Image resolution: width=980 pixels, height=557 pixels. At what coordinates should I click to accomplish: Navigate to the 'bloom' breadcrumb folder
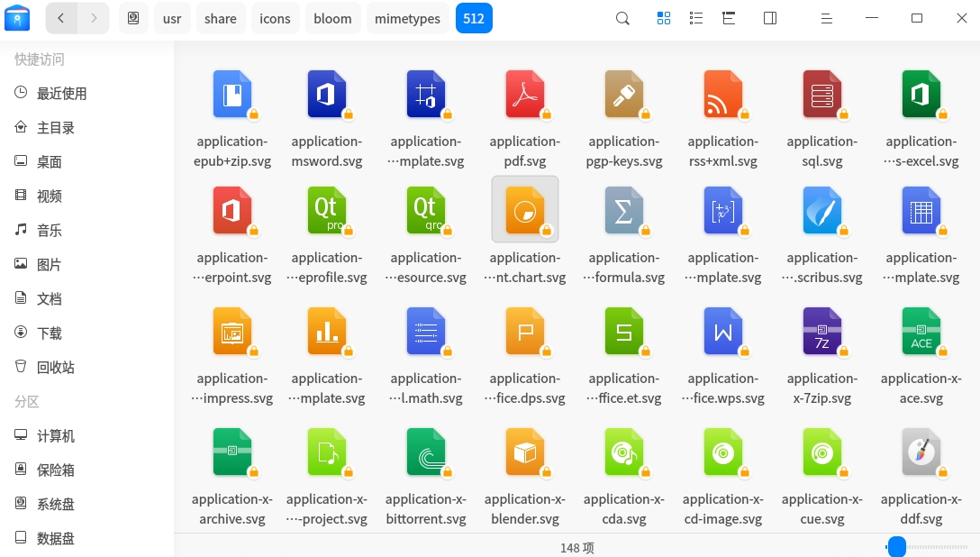332,18
